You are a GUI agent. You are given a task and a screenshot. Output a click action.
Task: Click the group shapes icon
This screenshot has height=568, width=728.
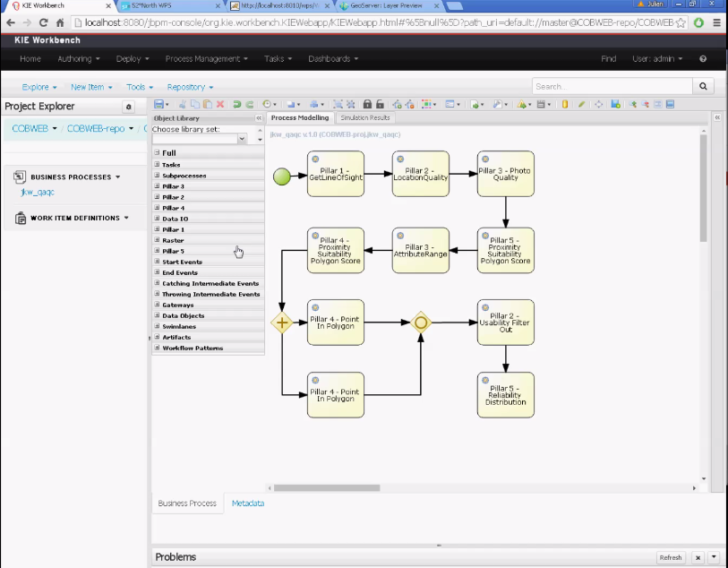(338, 104)
